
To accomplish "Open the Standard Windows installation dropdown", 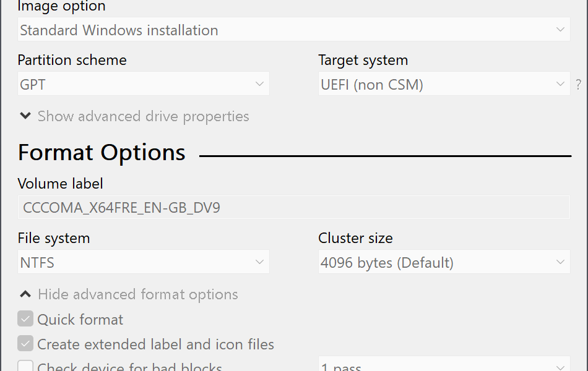I will pos(294,29).
